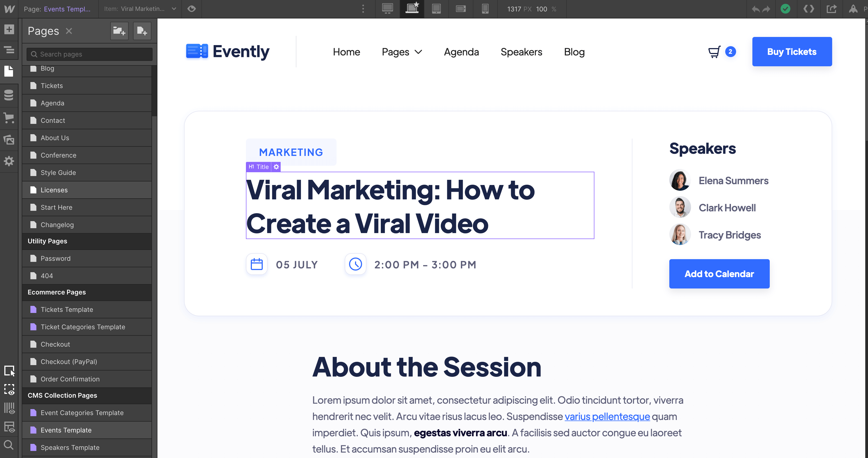The image size is (868, 458).
Task: Expand the Pages dropdown in the site navbar
Action: pyautogui.click(x=402, y=52)
